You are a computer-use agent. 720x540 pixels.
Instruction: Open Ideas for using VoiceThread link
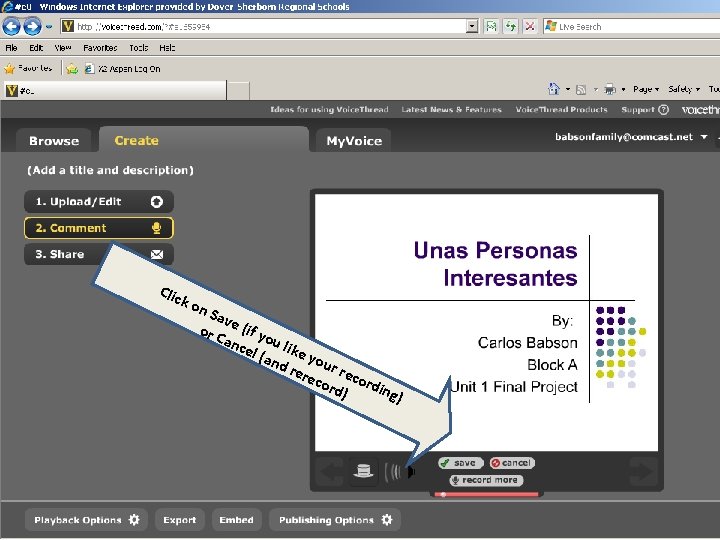coord(329,109)
